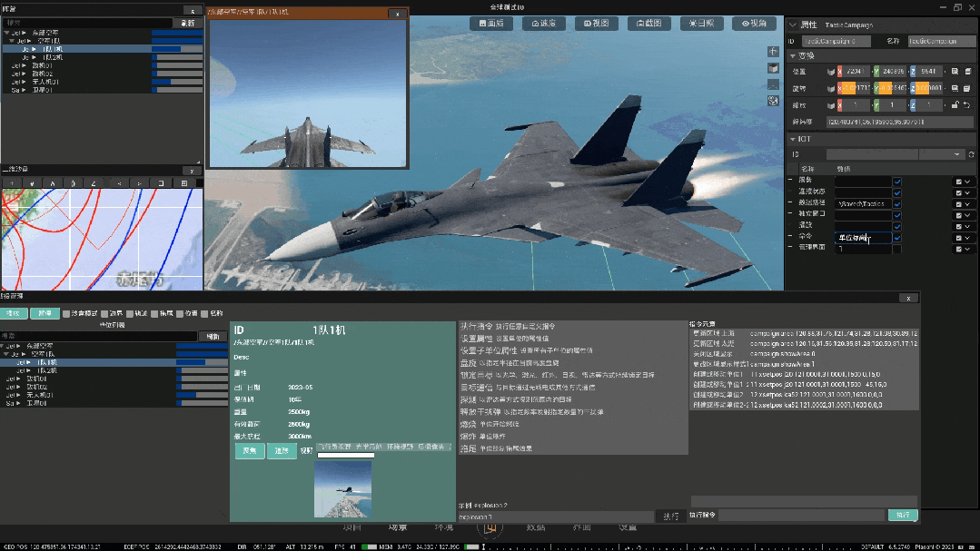Viewport: 980px width, 551px height.
Task: Click the refresh button next to the unit list search
Action: pos(213,336)
